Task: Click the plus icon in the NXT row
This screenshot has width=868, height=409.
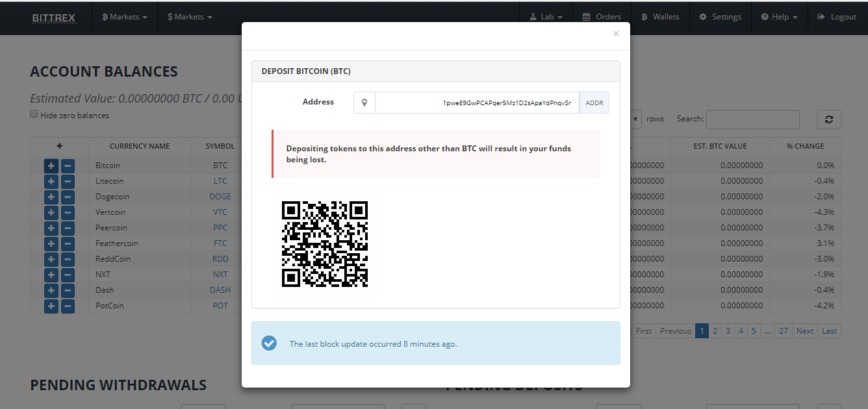Action: [x=51, y=275]
